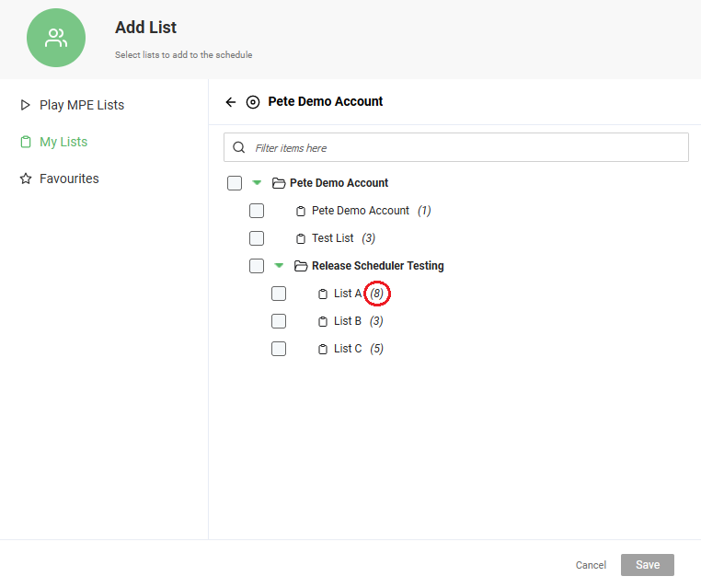The image size is (701, 588).
Task: Click the Save button
Action: point(648,565)
